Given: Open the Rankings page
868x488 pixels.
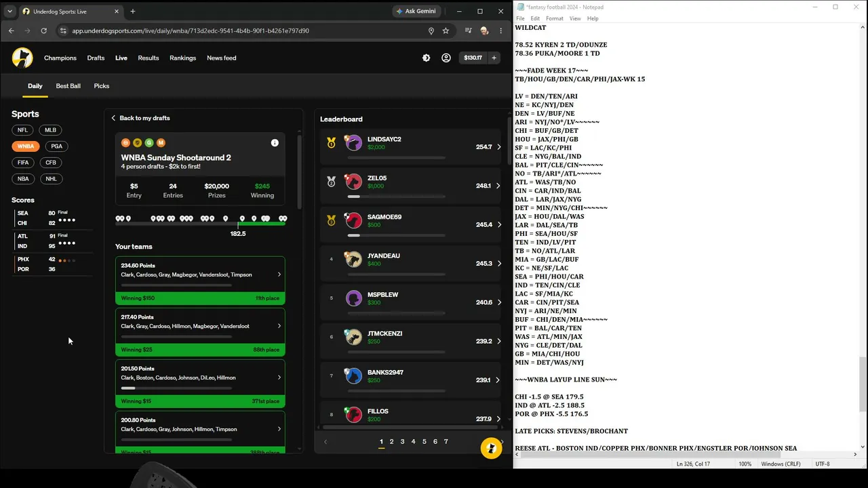Looking at the screenshot, I should [182, 58].
